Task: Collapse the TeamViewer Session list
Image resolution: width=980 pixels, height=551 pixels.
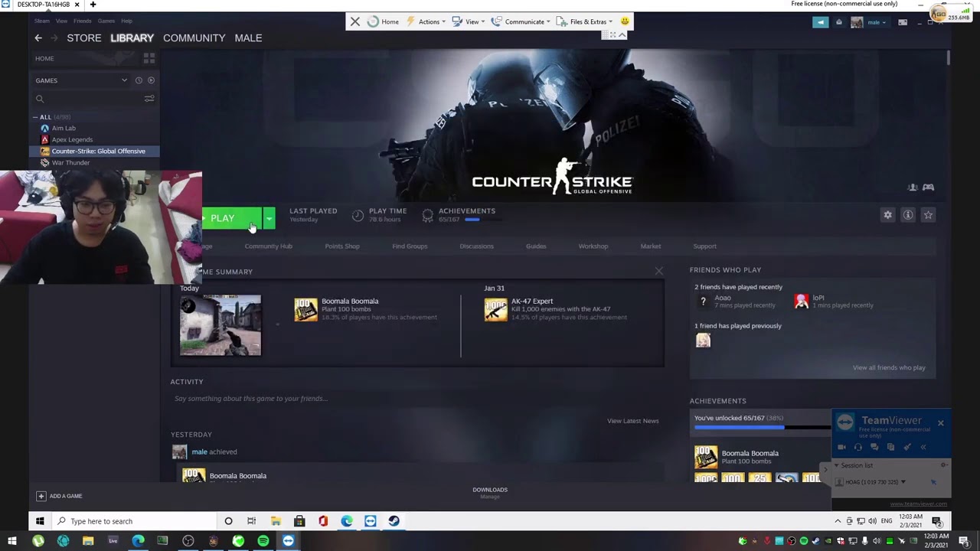Action: 837,465
